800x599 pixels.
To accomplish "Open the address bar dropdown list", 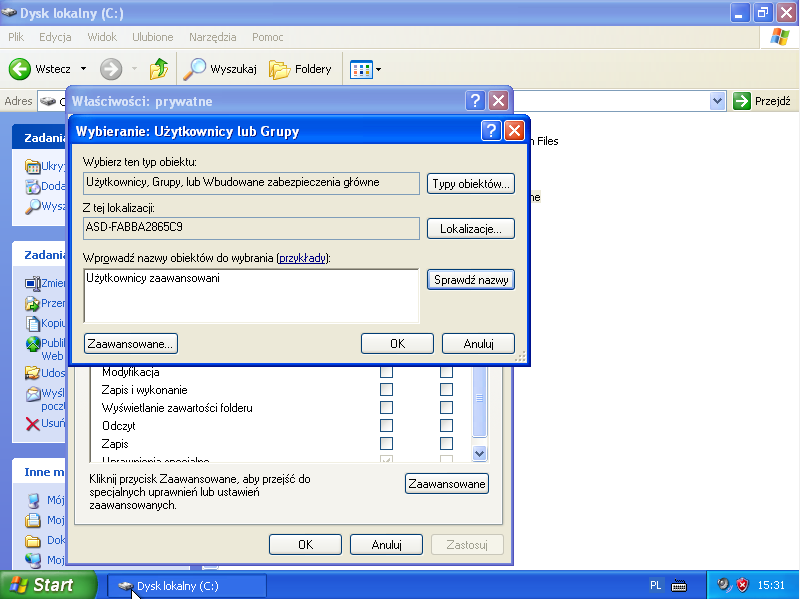I will tap(717, 101).
